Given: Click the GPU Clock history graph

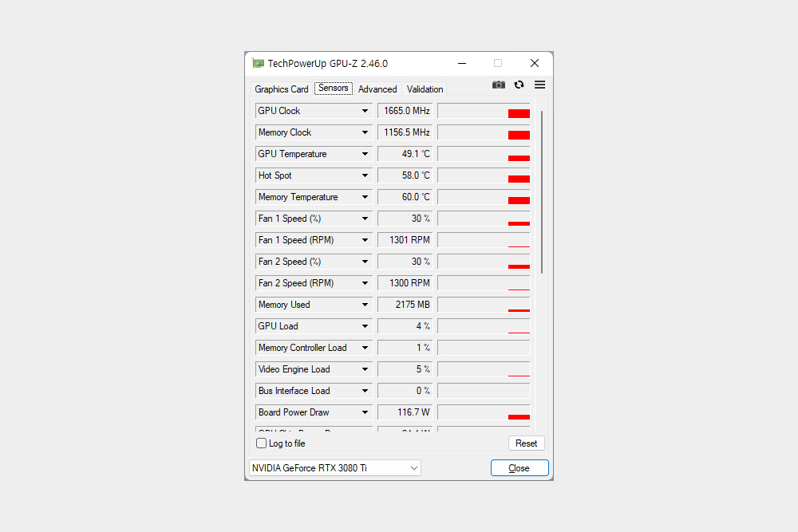Looking at the screenshot, I should tap(484, 111).
